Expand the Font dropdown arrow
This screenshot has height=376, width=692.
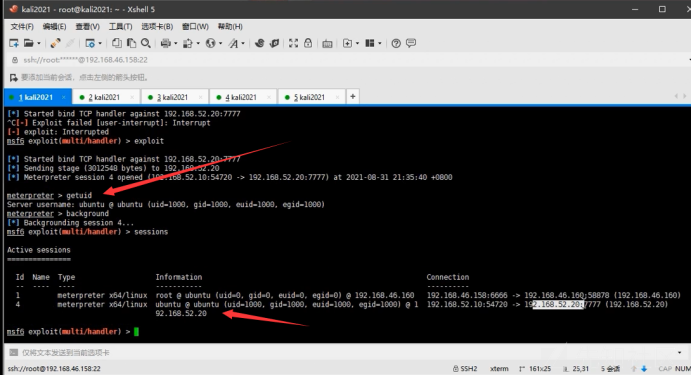pos(243,43)
